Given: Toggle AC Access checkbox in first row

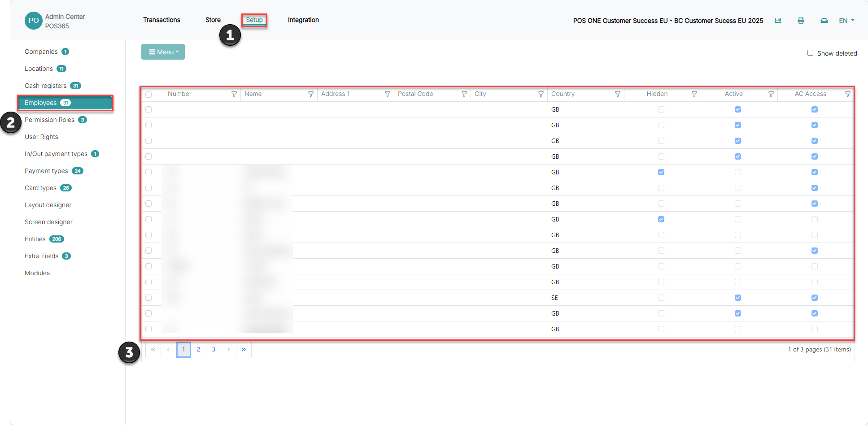Looking at the screenshot, I should pos(814,109).
